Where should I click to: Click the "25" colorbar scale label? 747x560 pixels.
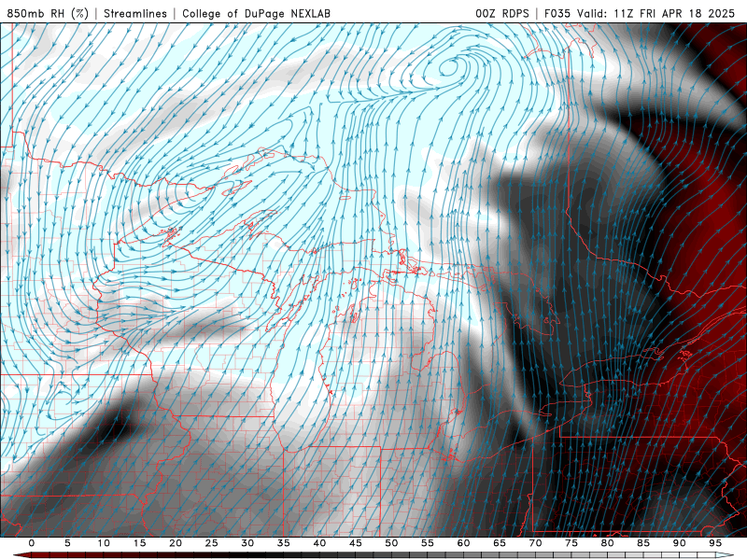coord(212,543)
